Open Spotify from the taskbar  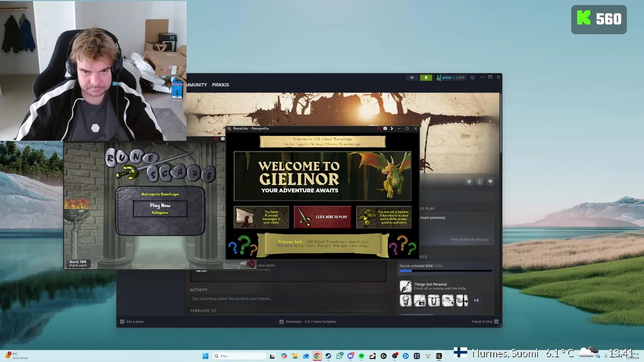361,356
